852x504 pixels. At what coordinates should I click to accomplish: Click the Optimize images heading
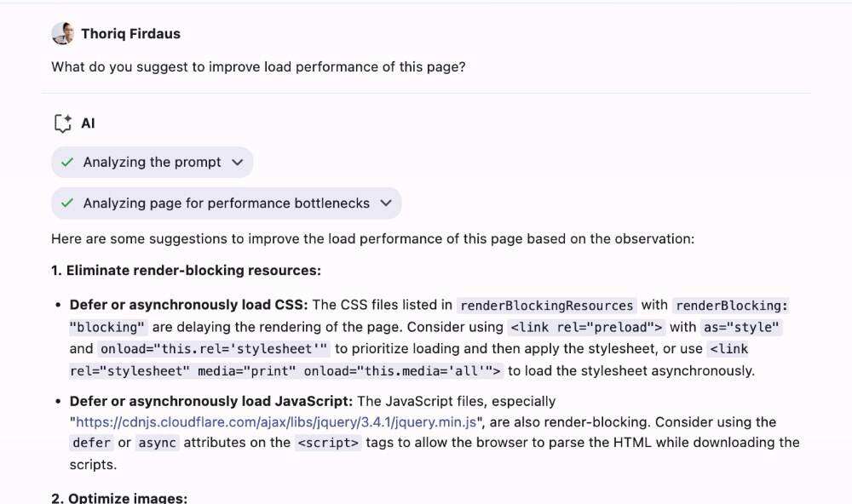119,498
